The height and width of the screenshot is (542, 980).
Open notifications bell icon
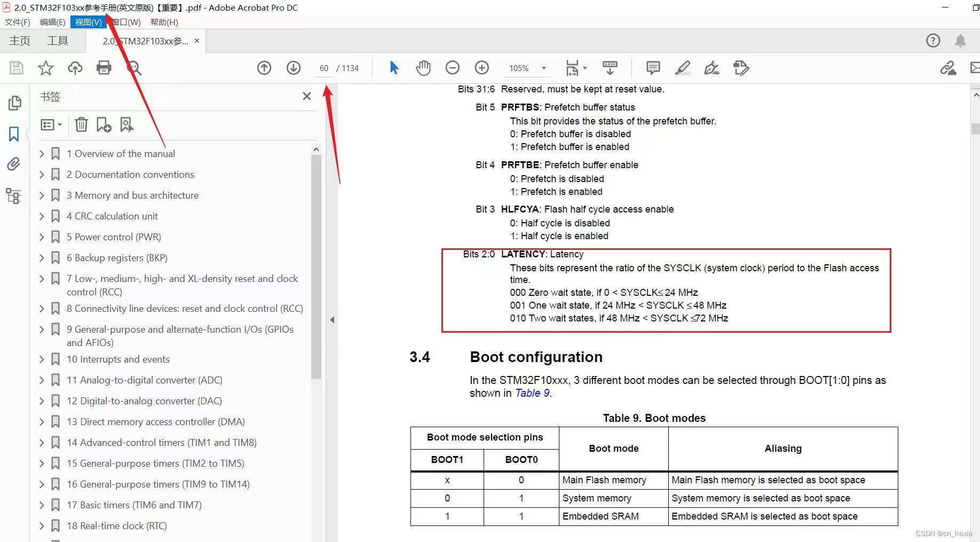[x=960, y=41]
